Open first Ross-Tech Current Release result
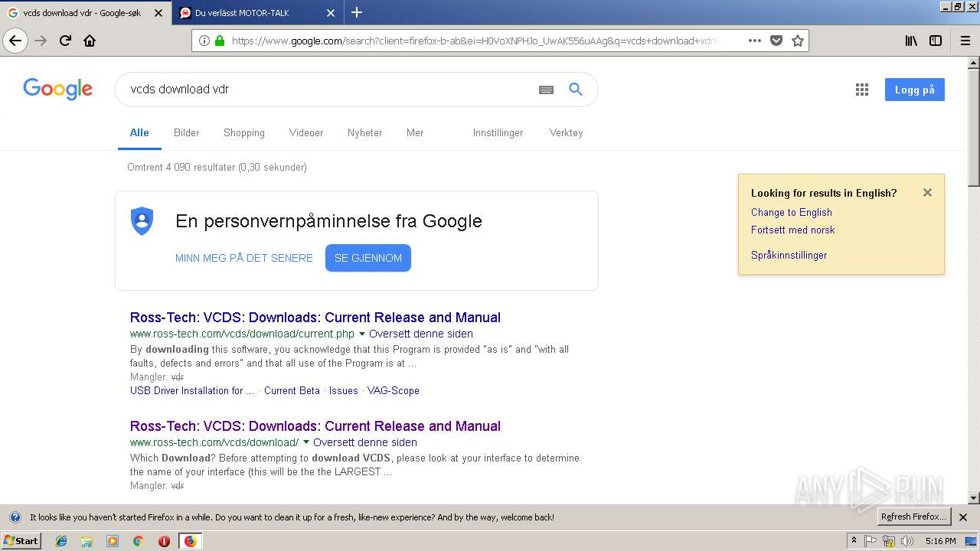Image resolution: width=980 pixels, height=551 pixels. pyautogui.click(x=315, y=318)
